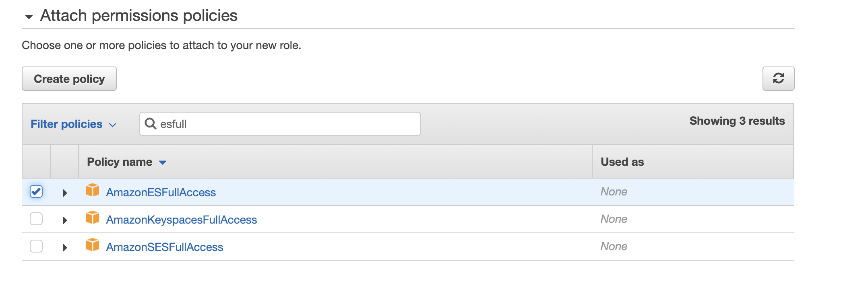Click the AmazonSESFullAccess policy box icon

tap(93, 245)
